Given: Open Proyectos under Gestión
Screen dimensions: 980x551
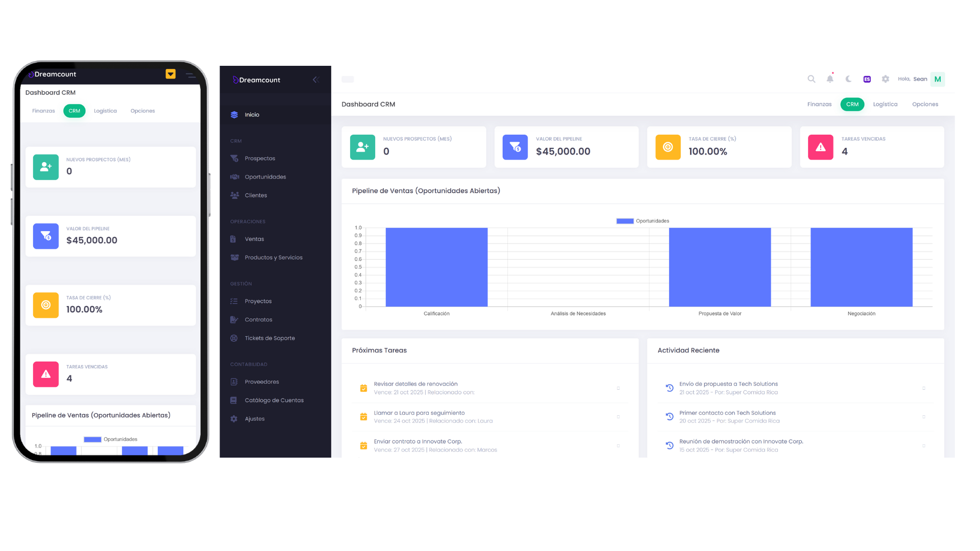Looking at the screenshot, I should [x=258, y=301].
